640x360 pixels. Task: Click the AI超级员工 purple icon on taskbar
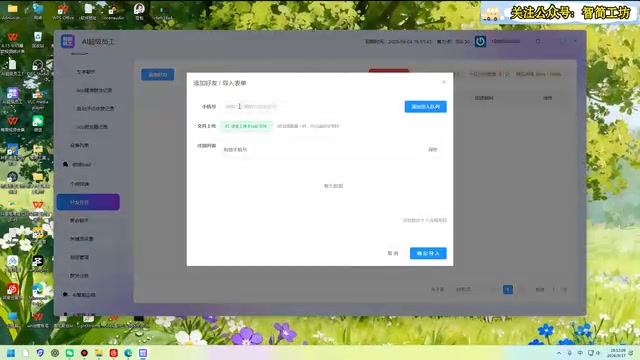coord(143,353)
